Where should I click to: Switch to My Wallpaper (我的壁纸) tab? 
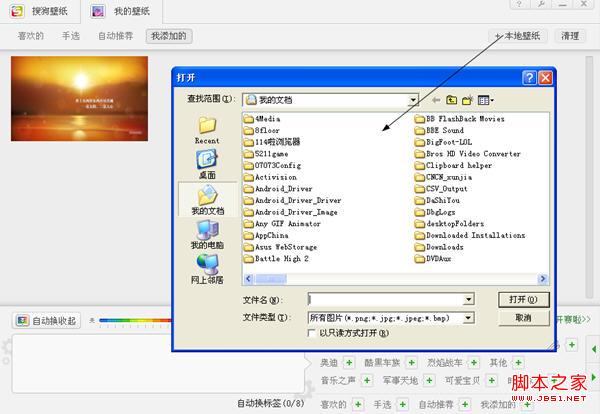coord(121,11)
